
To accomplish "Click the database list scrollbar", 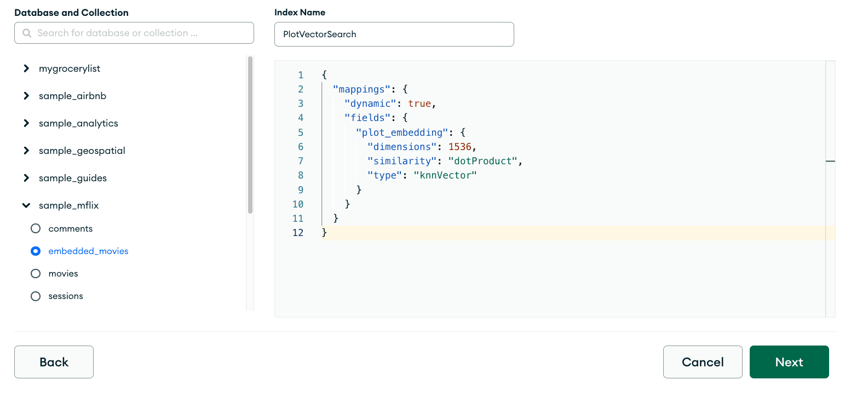I will pos(250,134).
